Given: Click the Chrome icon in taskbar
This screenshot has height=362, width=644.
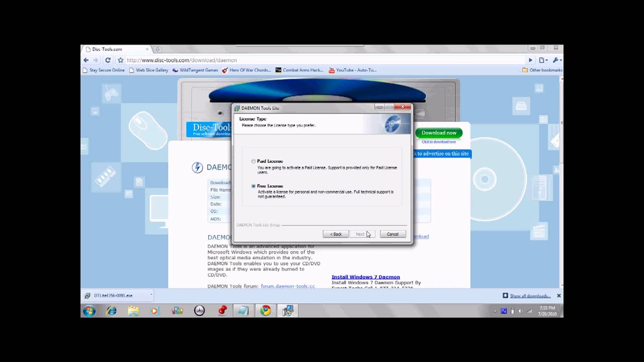Looking at the screenshot, I should click(266, 311).
